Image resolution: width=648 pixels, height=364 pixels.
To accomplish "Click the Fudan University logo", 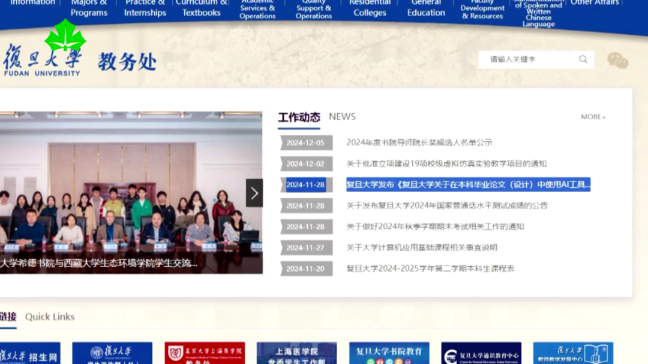I will click(x=42, y=60).
